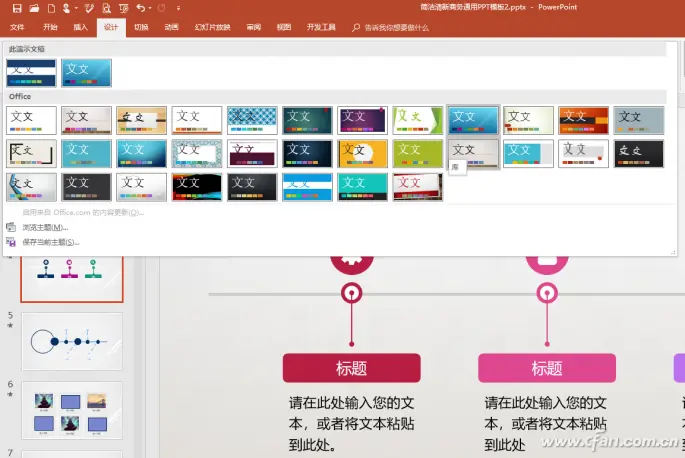Select slide 6 thumbnail with image grid

coord(72,410)
